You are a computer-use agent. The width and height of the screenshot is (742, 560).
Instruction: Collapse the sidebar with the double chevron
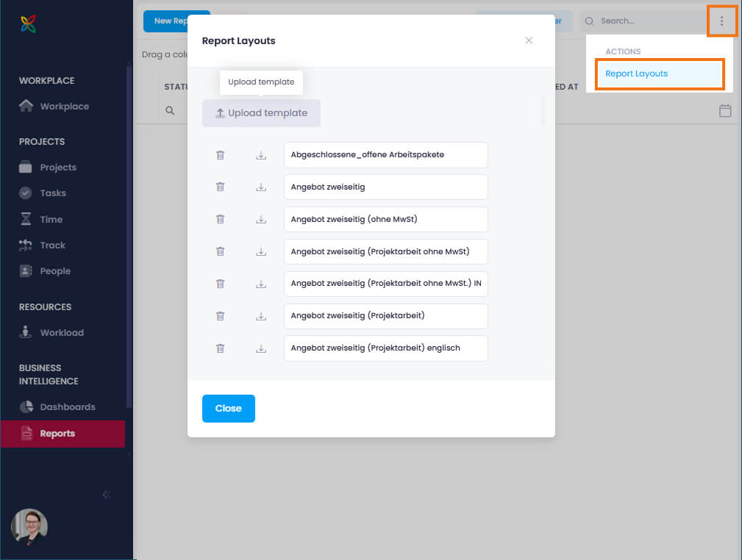106,495
